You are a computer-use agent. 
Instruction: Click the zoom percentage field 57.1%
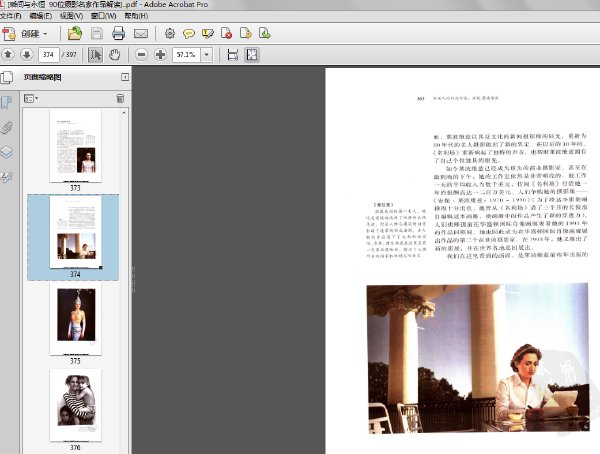click(x=186, y=55)
